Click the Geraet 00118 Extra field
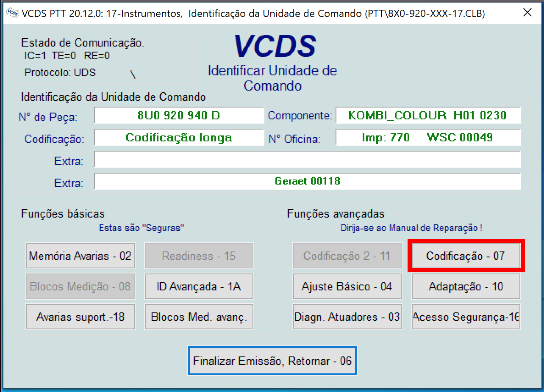The height and width of the screenshot is (392, 544). [307, 182]
